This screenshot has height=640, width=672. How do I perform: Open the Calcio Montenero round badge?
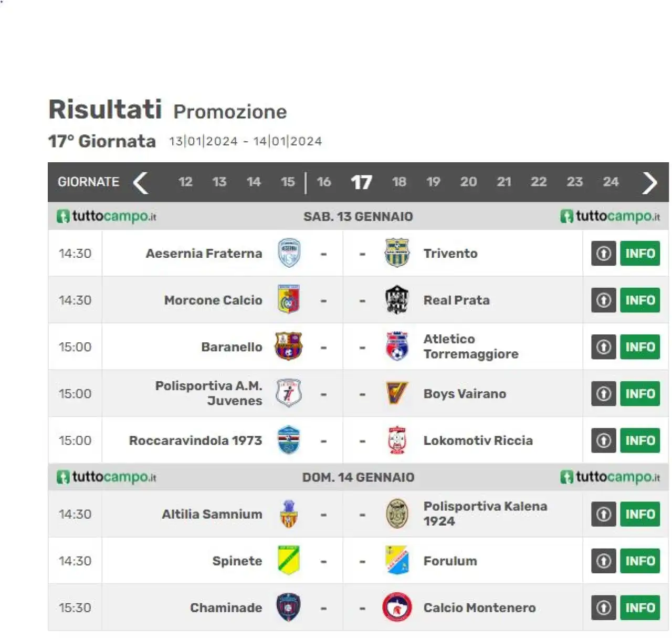click(x=397, y=607)
